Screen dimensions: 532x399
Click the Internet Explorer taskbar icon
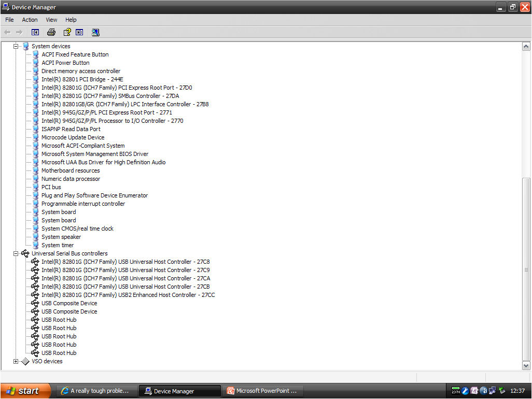point(65,391)
